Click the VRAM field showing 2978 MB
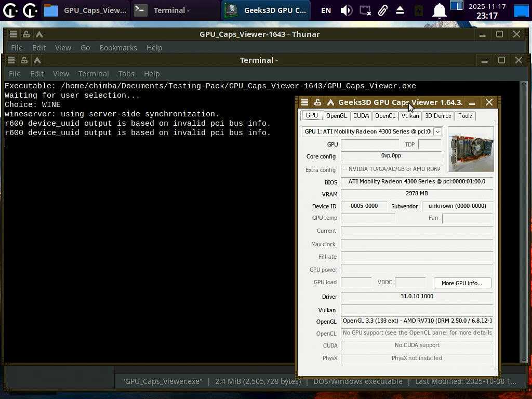This screenshot has height=399, width=532. pos(417,194)
